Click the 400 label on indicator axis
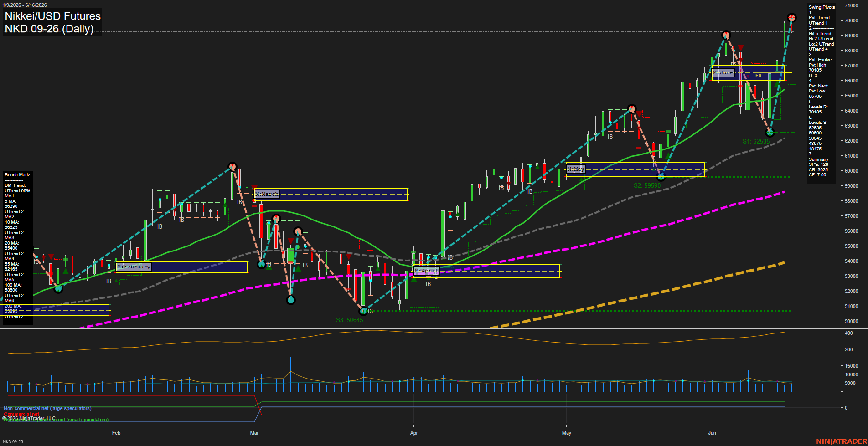 tap(849, 333)
